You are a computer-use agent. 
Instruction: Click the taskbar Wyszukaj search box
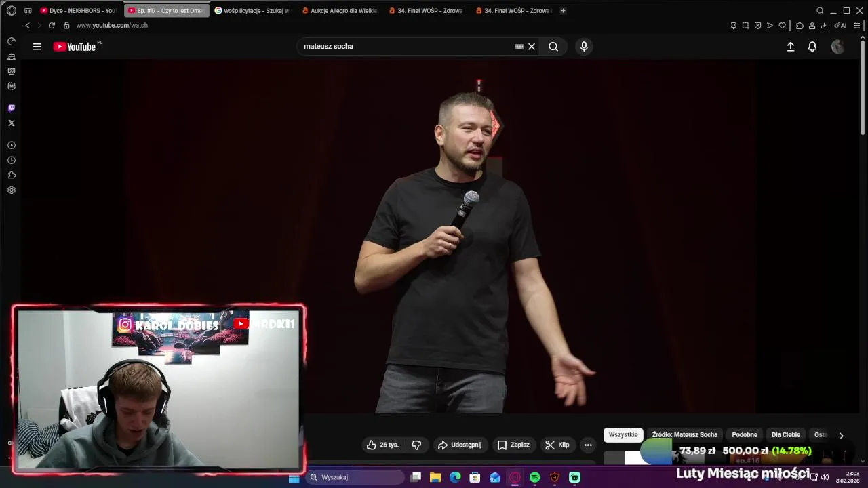point(353,478)
